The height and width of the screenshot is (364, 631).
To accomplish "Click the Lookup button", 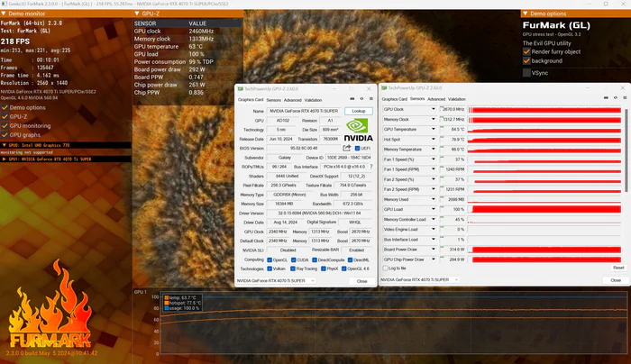I will pyautogui.click(x=359, y=111).
